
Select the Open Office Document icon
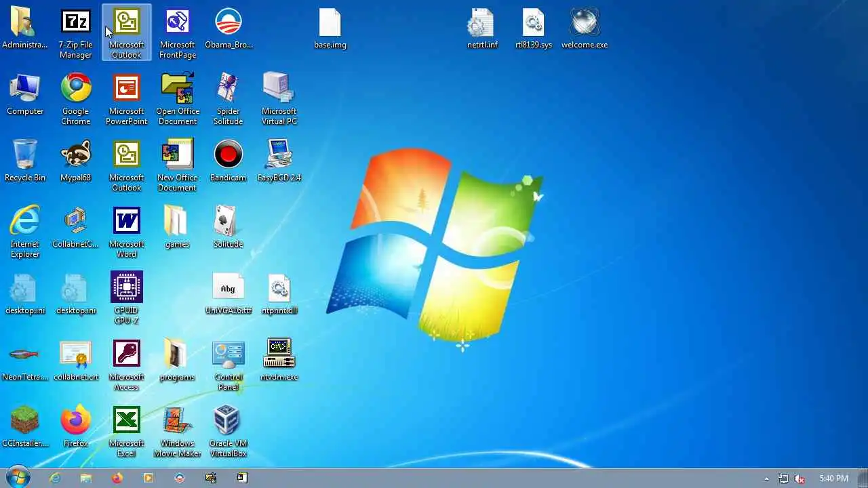tap(178, 100)
